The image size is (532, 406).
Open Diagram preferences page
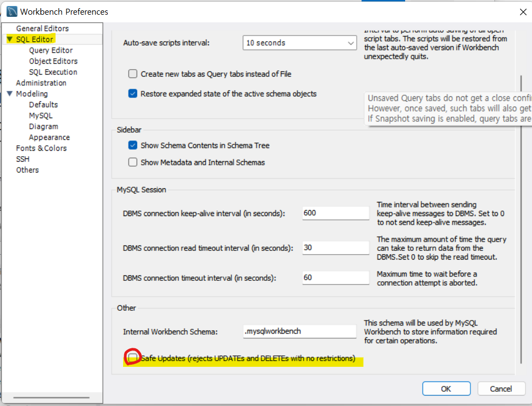point(44,126)
